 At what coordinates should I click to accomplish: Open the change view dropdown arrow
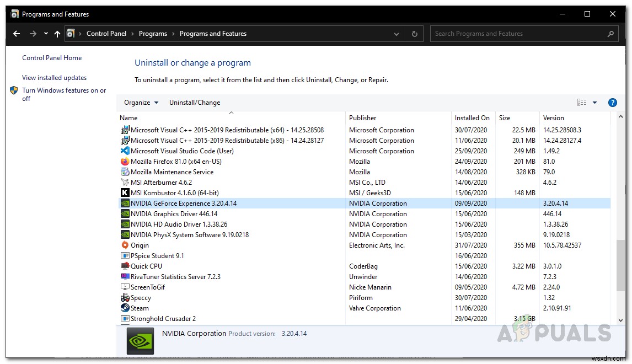pos(594,102)
